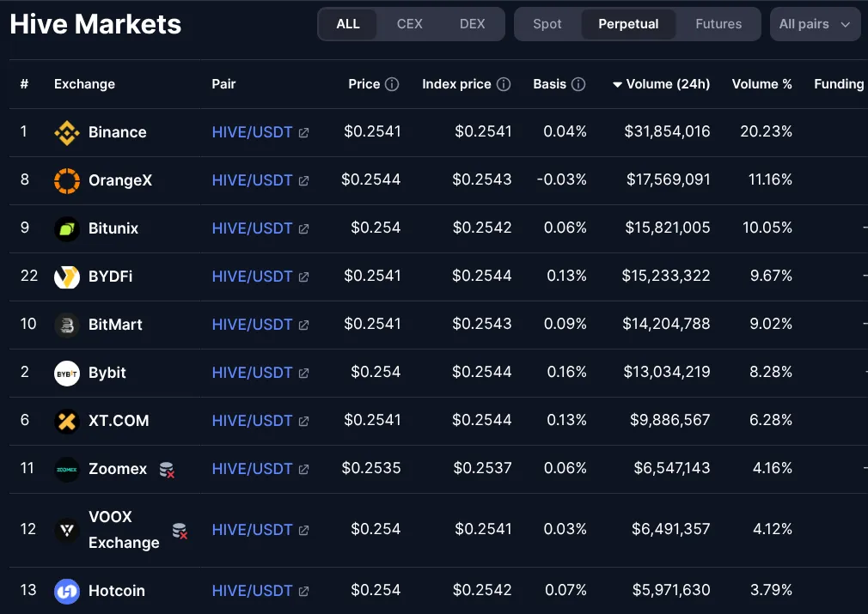Viewport: 868px width, 614px height.
Task: Open Zoomex HIVE/USDT pair link
Action: click(252, 470)
